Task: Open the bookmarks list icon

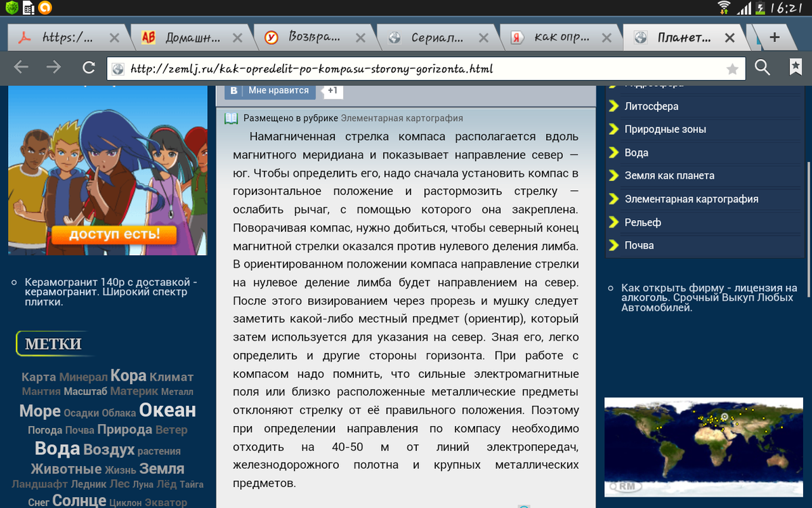Action: [796, 67]
